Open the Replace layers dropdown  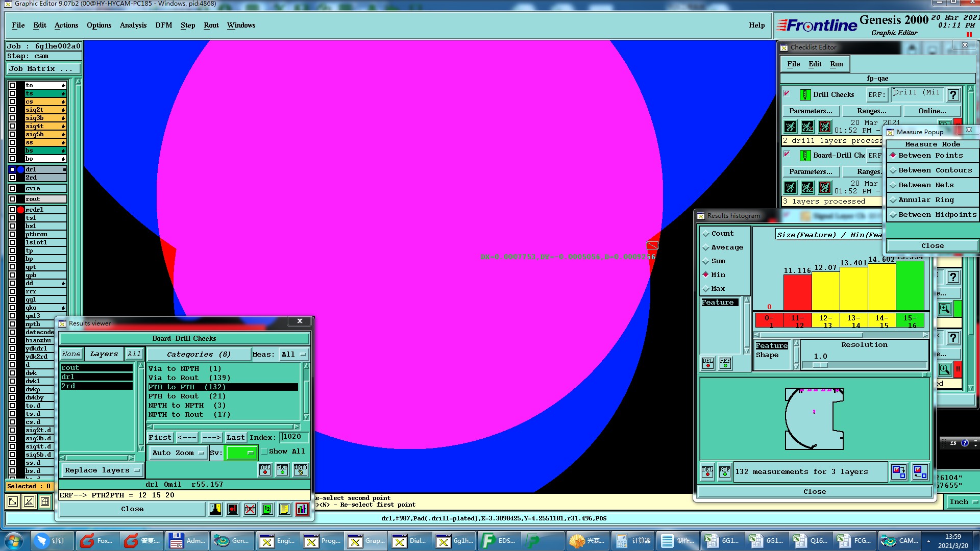pyautogui.click(x=102, y=470)
